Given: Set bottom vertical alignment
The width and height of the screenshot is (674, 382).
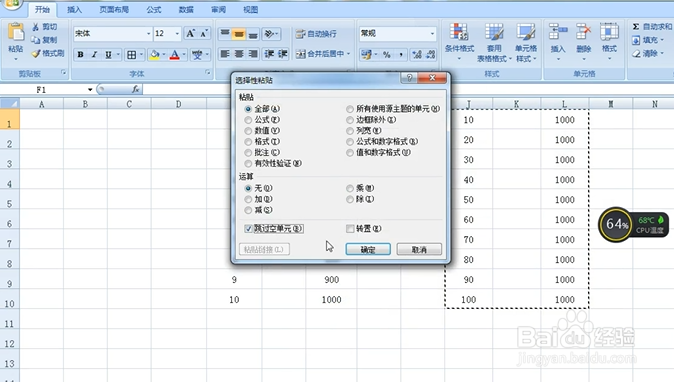Looking at the screenshot, I should tap(253, 34).
